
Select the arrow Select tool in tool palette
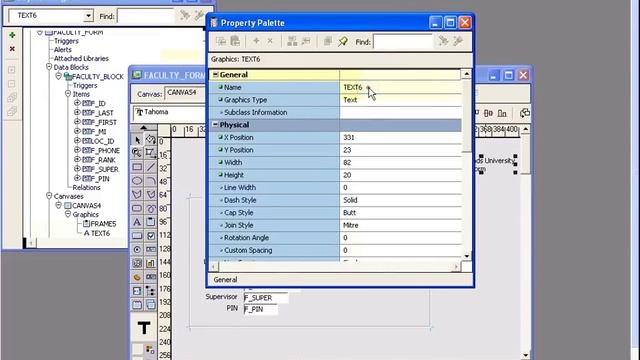[x=137, y=140]
